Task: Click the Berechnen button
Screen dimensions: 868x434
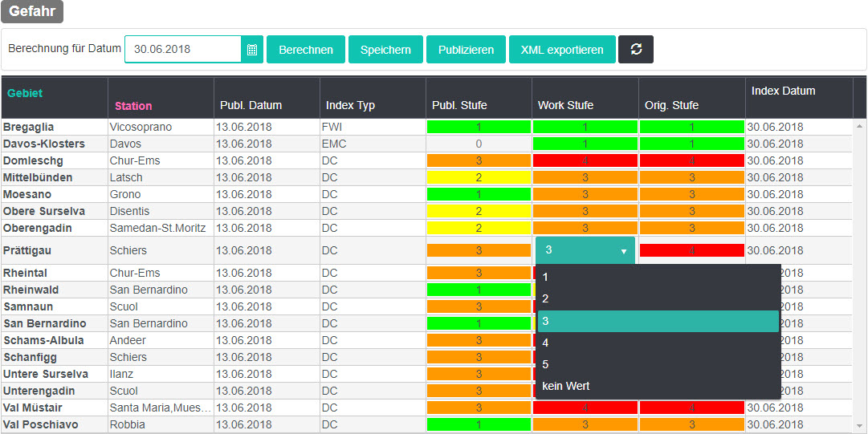Action: [306, 49]
